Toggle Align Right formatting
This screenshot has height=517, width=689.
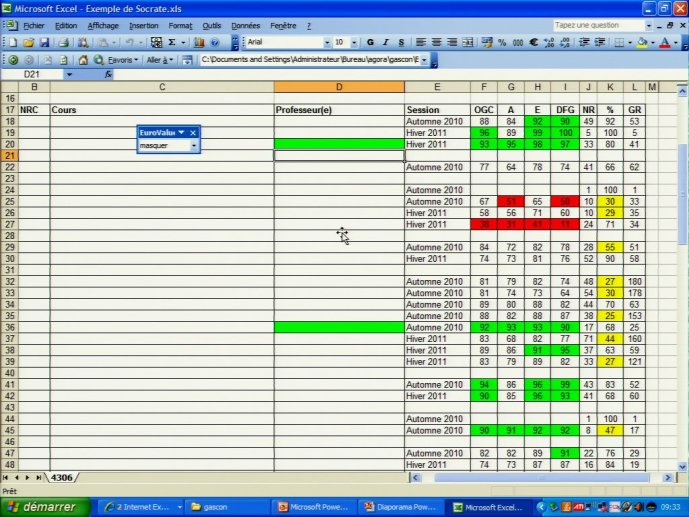pyautogui.click(x=452, y=43)
